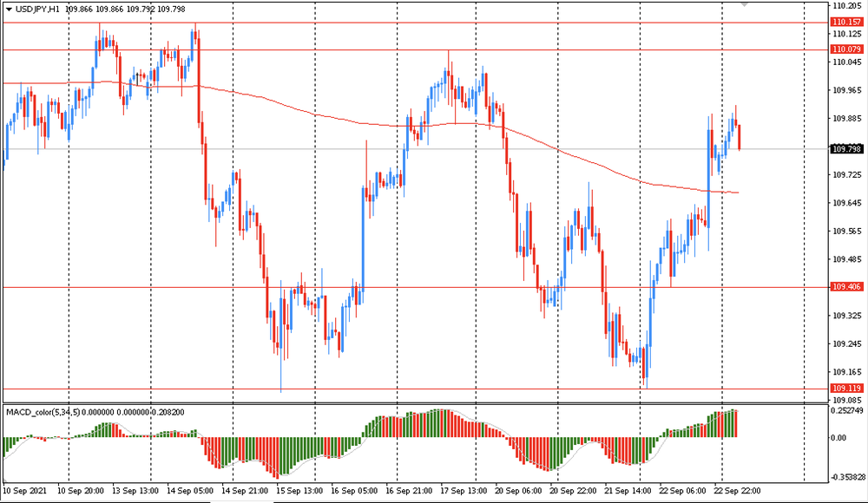The image size is (868, 503).
Task: Click the 20 Sep 06:00 time label
Action: pyautogui.click(x=519, y=491)
